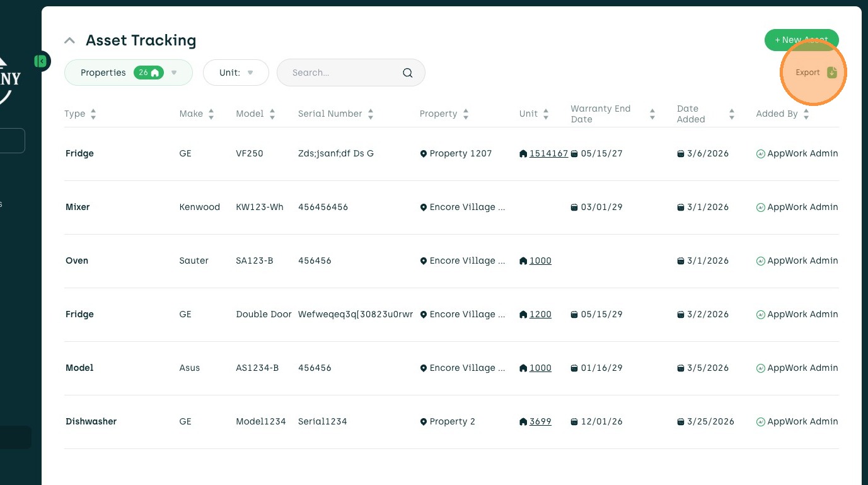Click the Export file download icon
This screenshot has width=868, height=485.
831,73
